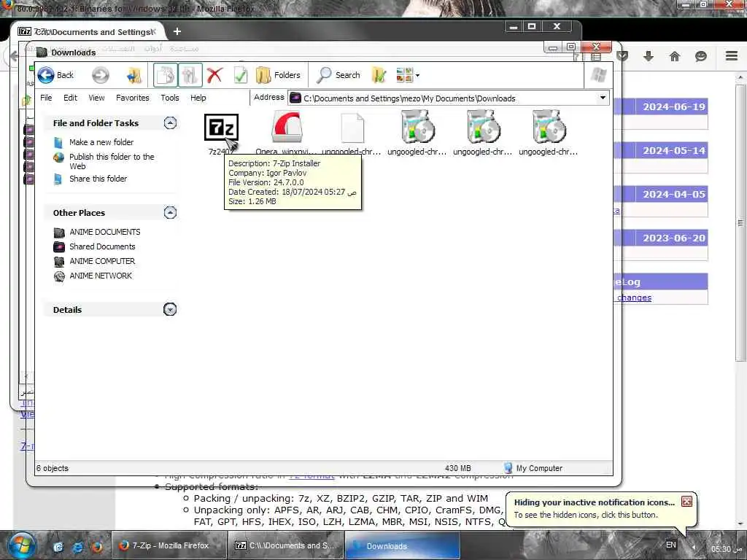
Task: Click the Downloads taskbar button
Action: [402, 545]
